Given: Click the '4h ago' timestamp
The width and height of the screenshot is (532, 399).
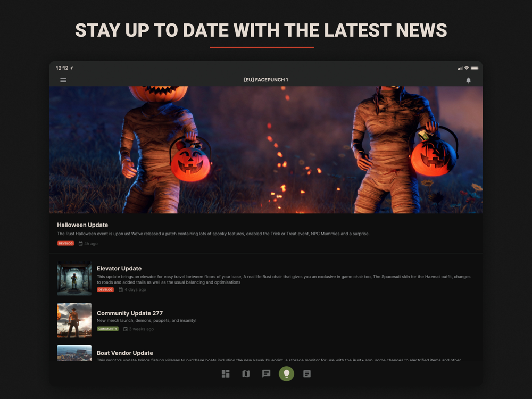Looking at the screenshot, I should pos(91,243).
